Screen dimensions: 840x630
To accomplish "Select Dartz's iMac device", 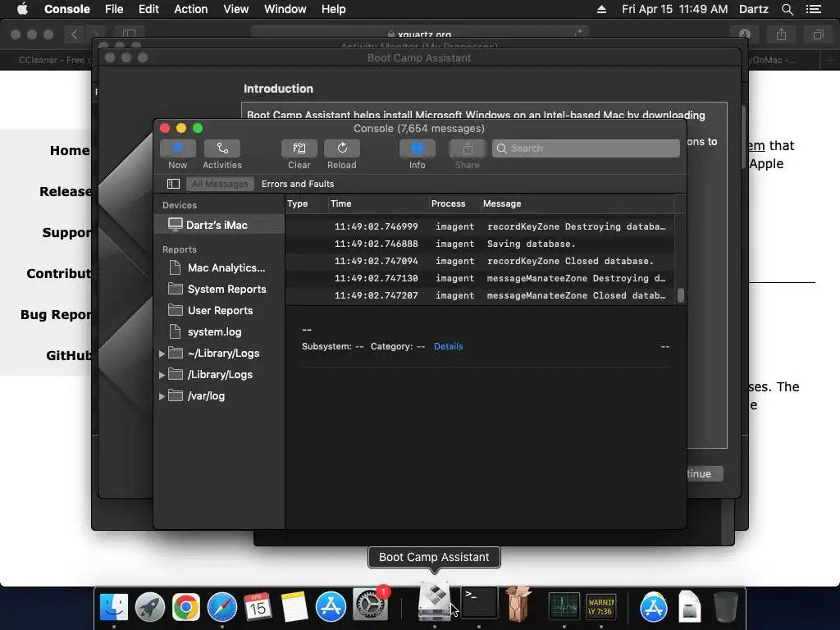I will (219, 225).
